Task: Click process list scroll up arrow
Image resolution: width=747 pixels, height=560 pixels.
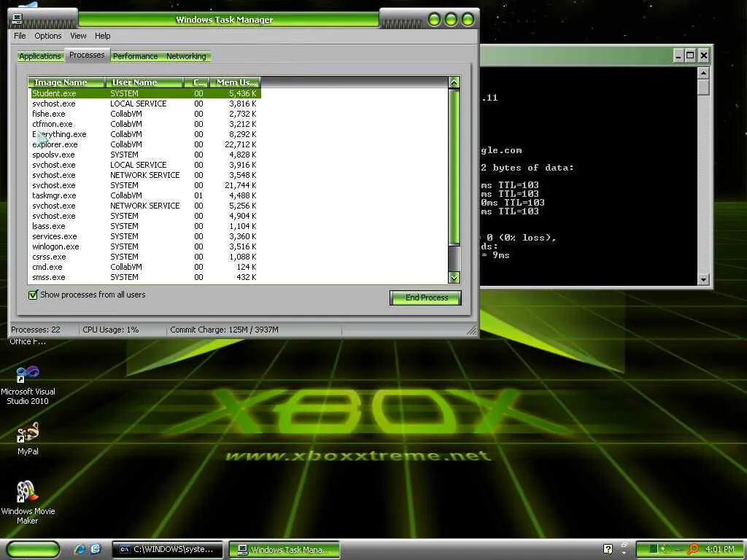Action: click(x=454, y=82)
